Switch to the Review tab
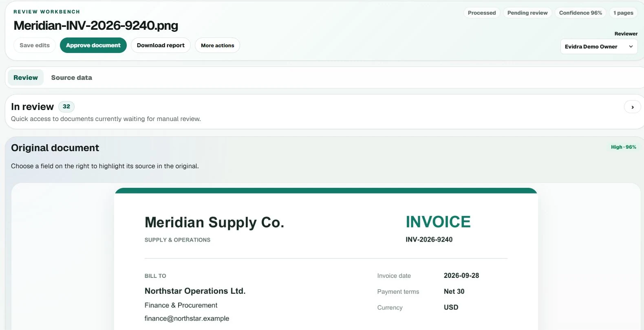The width and height of the screenshot is (644, 330). click(x=26, y=77)
